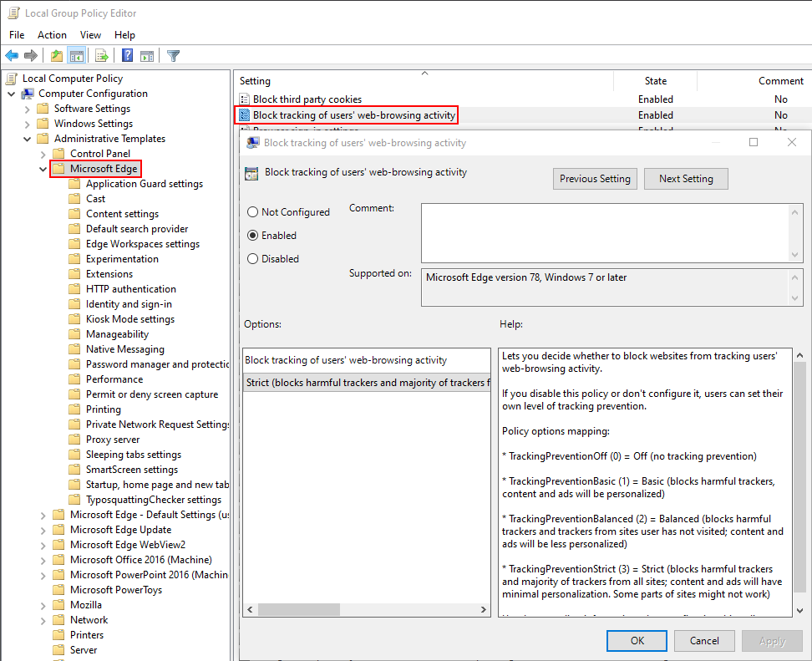Click the Export List toolbar icon
This screenshot has width=812, height=661.
point(102,55)
